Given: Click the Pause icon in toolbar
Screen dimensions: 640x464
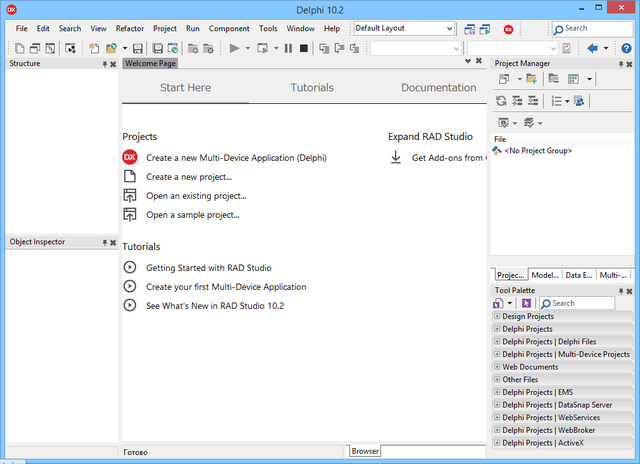Looking at the screenshot, I should coord(289,48).
